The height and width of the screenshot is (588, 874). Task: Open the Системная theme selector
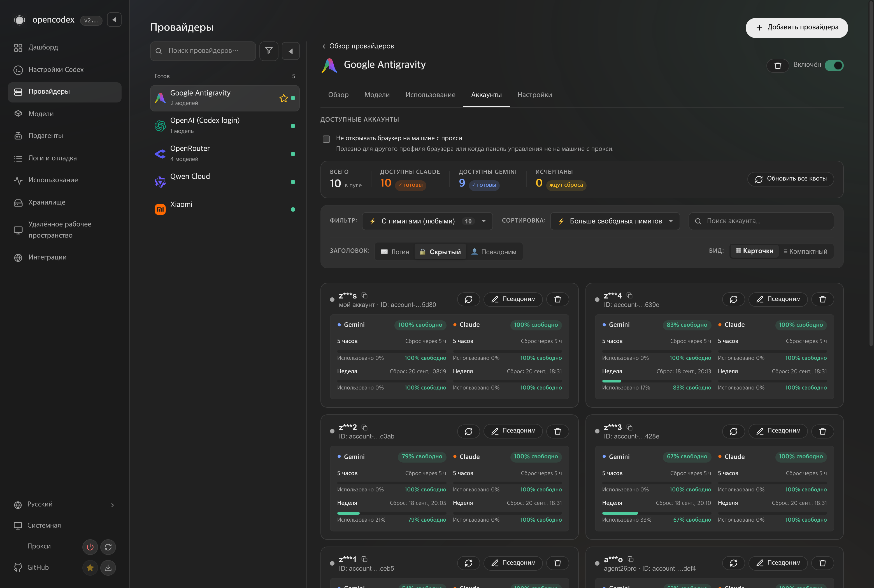pos(64,525)
